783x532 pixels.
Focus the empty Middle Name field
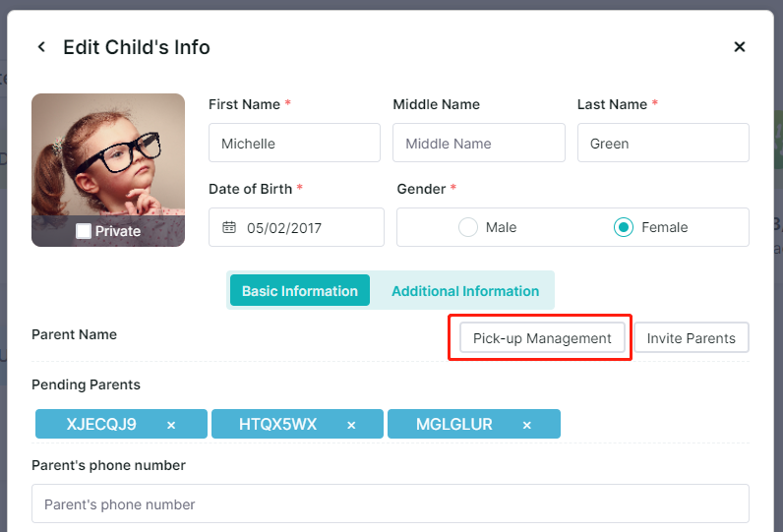click(x=479, y=143)
